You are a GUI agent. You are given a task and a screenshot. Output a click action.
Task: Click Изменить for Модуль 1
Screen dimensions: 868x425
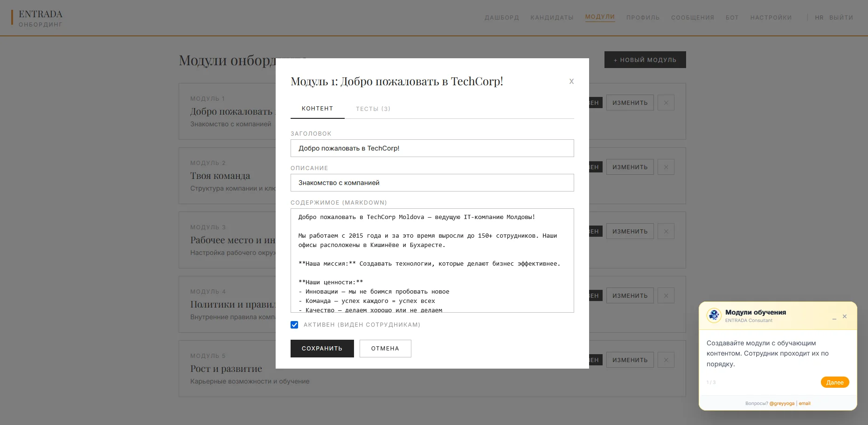coord(630,103)
